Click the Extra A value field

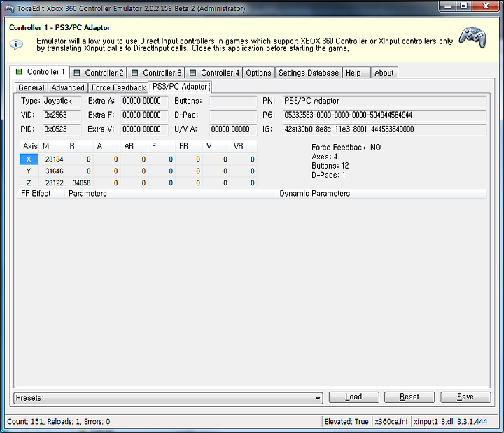pos(145,101)
